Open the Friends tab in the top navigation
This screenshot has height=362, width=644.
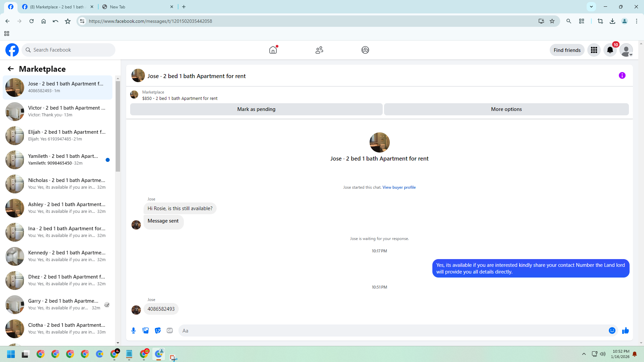(x=319, y=50)
